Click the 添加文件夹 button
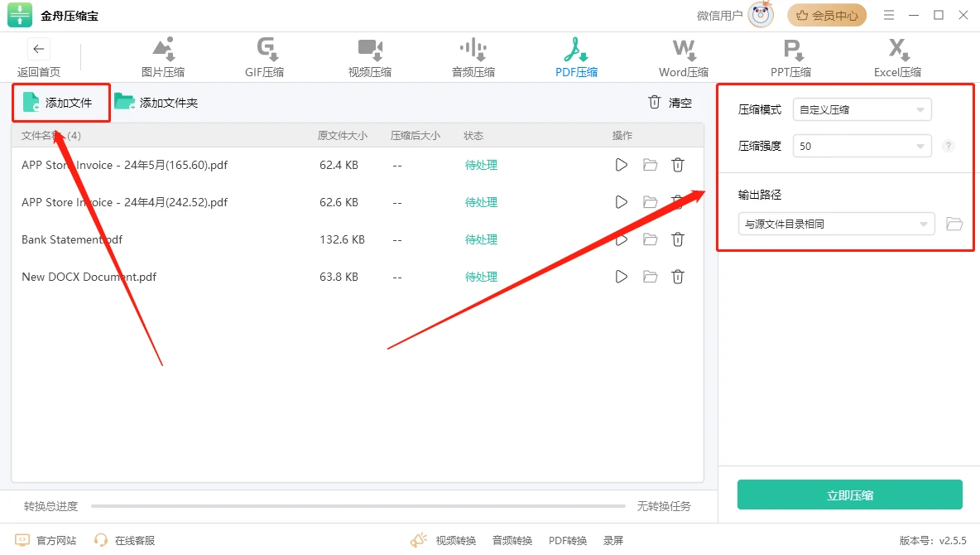The width and height of the screenshot is (980, 555). point(156,102)
